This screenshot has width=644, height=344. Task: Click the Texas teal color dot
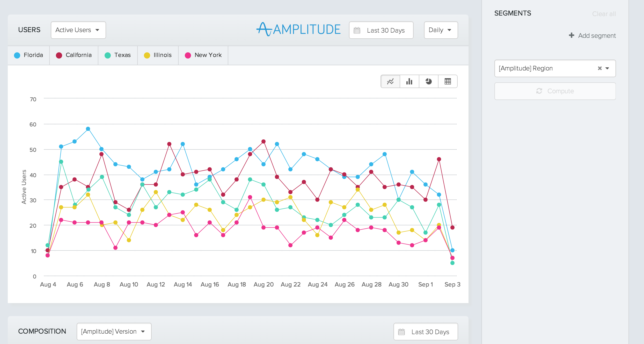coord(108,55)
